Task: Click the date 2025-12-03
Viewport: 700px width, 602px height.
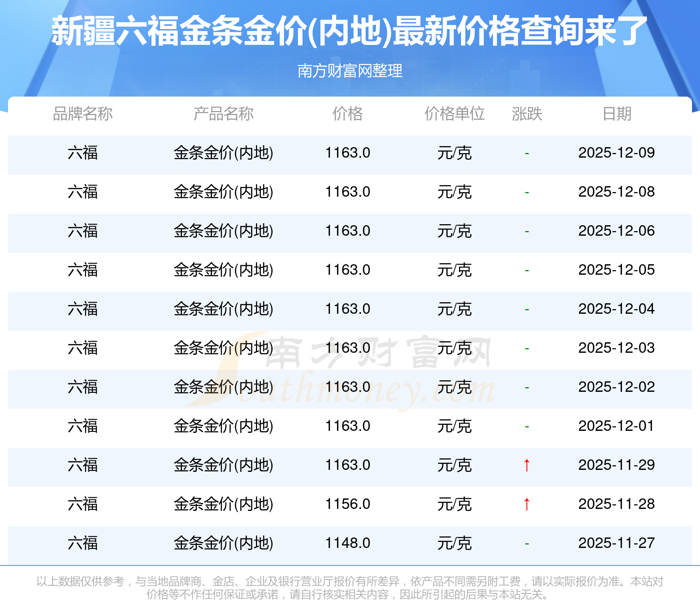Action: (x=616, y=348)
